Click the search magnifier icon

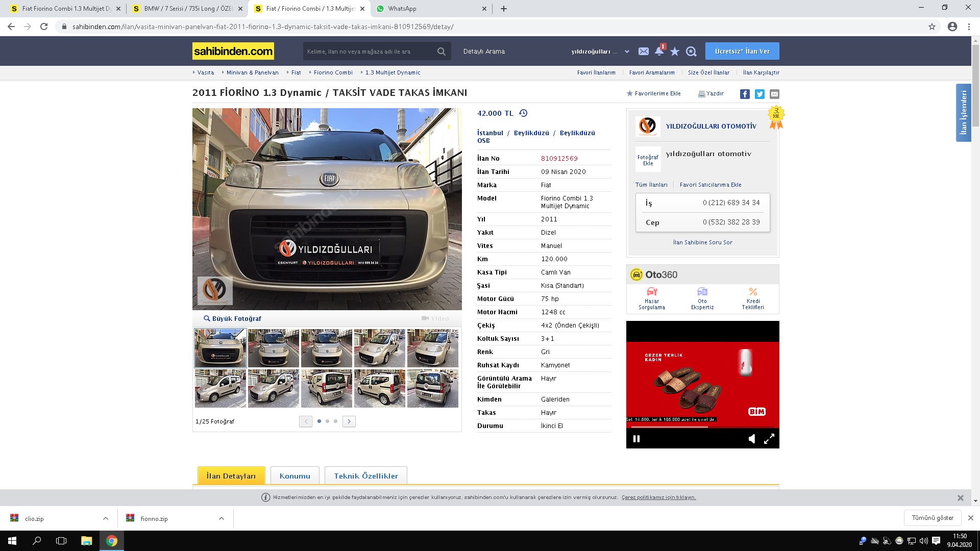[x=442, y=52]
